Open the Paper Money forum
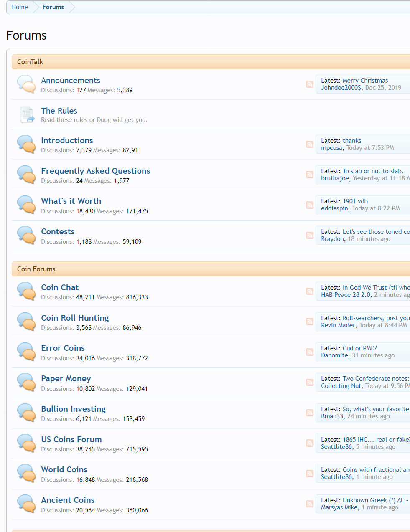This screenshot has width=410, height=532. click(x=66, y=378)
